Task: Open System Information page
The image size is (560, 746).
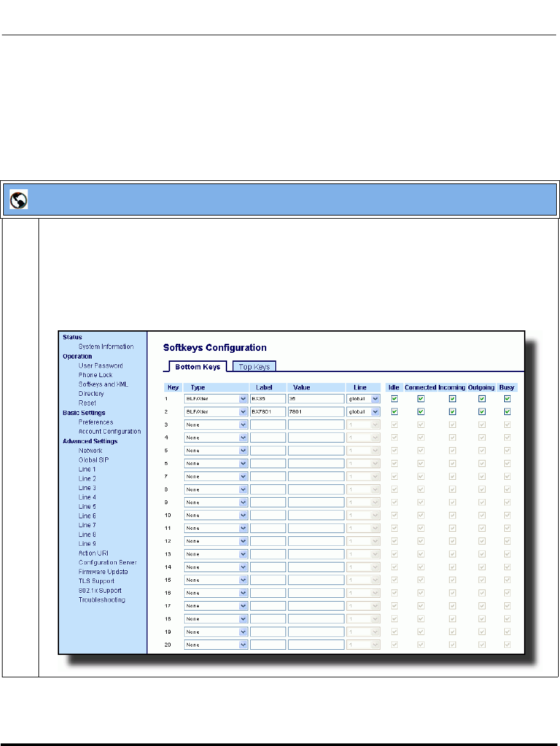Action: point(106,347)
